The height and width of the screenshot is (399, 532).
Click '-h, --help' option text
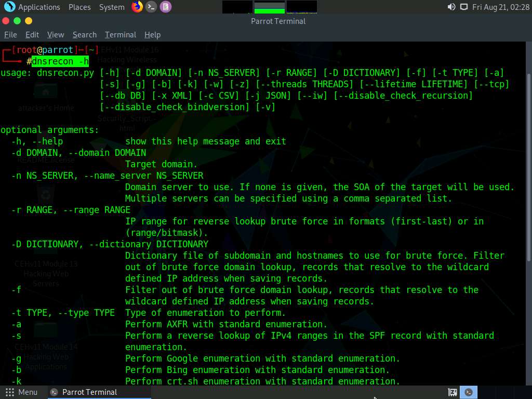click(37, 141)
